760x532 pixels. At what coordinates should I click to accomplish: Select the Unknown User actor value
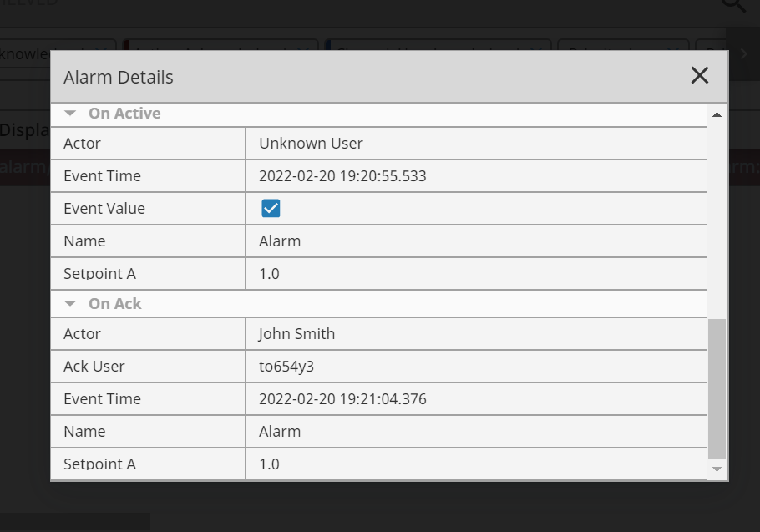point(311,144)
